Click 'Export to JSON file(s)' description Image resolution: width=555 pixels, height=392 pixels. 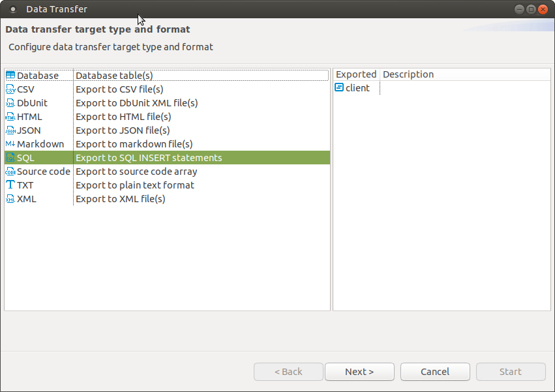123,130
